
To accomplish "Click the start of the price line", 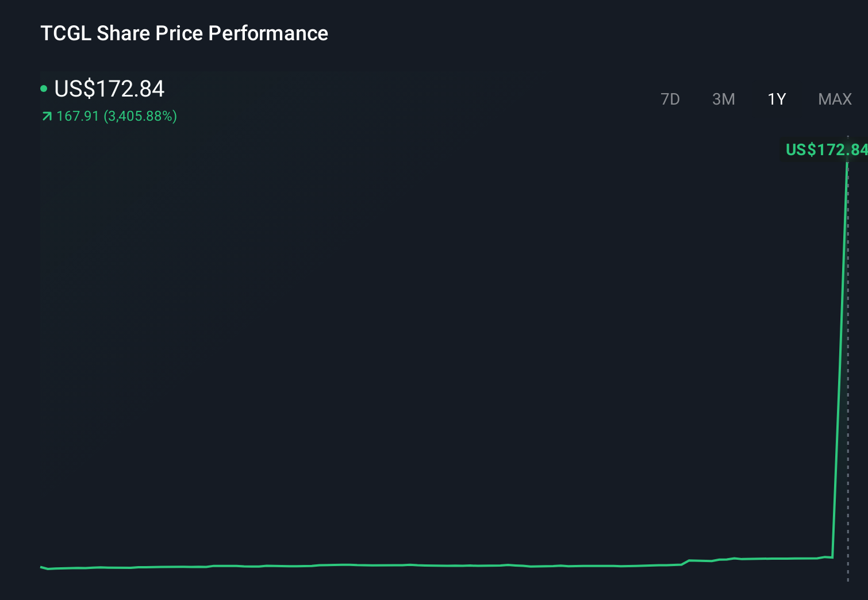I will 41,568.
